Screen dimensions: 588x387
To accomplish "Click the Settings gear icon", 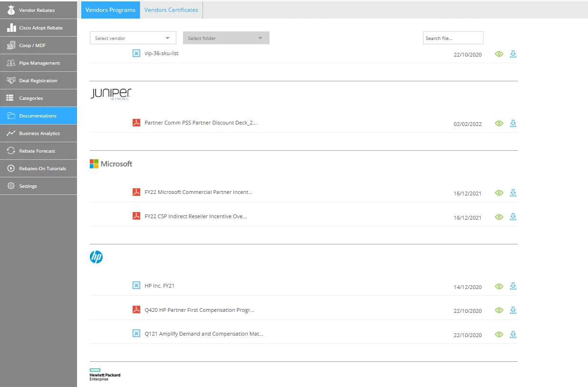I will point(11,186).
